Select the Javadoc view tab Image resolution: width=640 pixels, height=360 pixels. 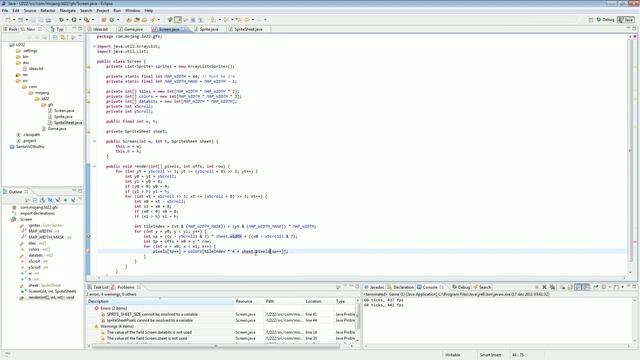tap(374, 287)
